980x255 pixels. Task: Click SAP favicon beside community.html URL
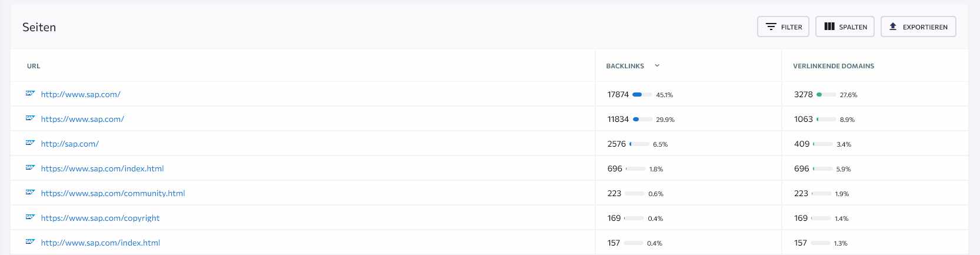(x=31, y=192)
